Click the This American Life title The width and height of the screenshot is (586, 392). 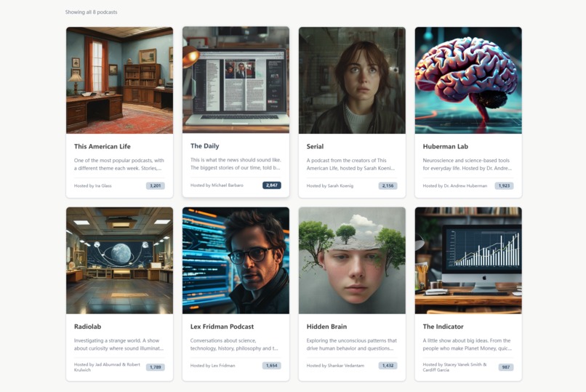click(x=103, y=146)
